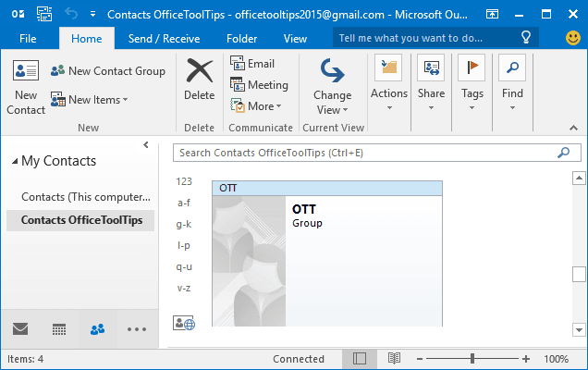Click zoom out minus button
This screenshot has height=370, width=588.
point(420,359)
